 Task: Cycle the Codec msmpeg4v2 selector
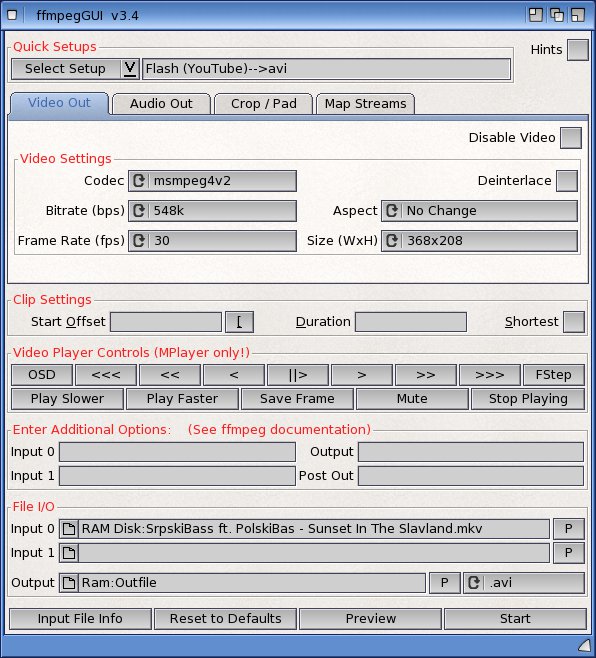[x=212, y=181]
